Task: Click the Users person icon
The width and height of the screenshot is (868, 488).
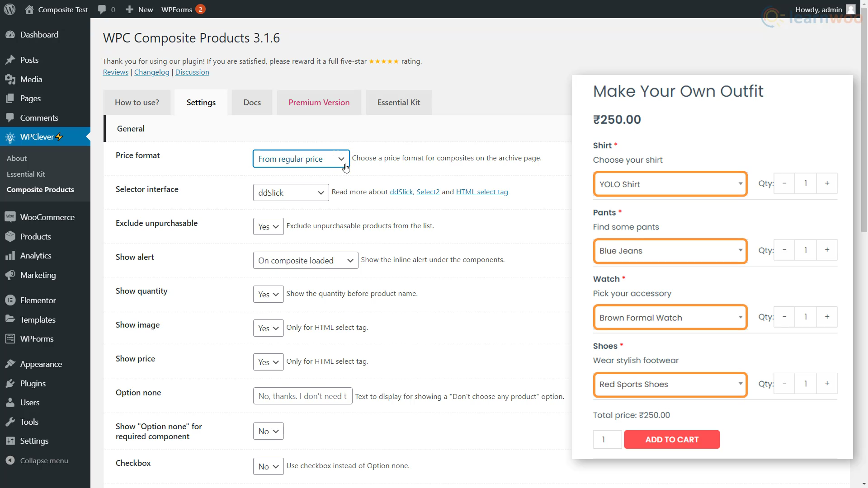Action: coord(10,403)
